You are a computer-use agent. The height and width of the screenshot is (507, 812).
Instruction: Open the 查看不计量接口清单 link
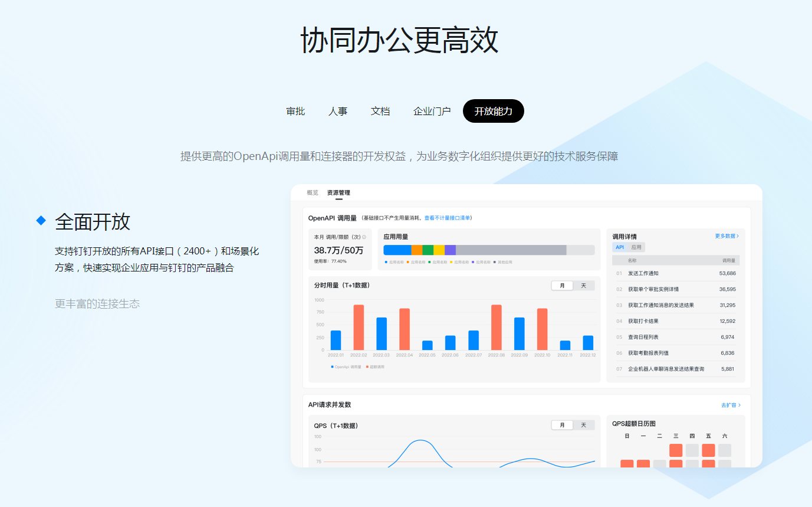pyautogui.click(x=447, y=218)
